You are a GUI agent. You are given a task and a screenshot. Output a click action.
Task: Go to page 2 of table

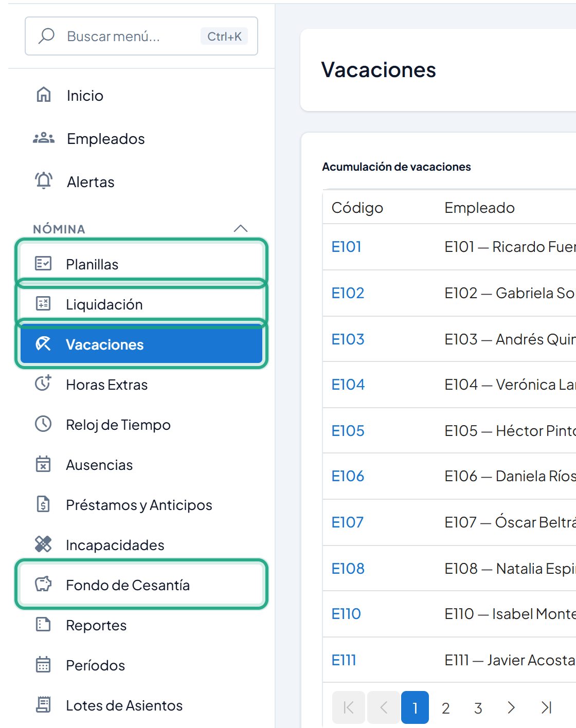pyautogui.click(x=446, y=708)
